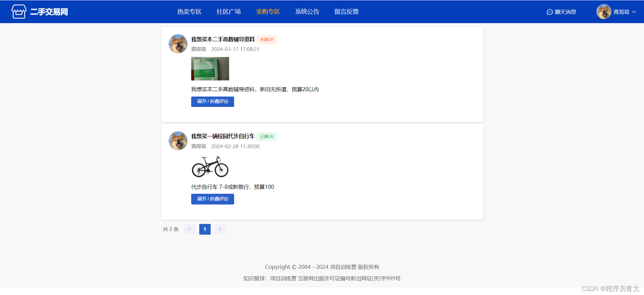Expand comments on the 高数辅导资料 post

[213, 102]
